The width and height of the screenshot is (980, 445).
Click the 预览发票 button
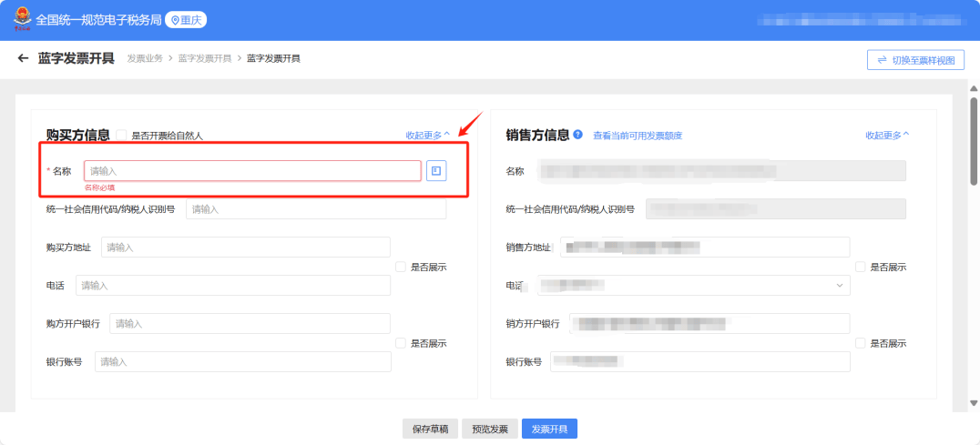490,429
